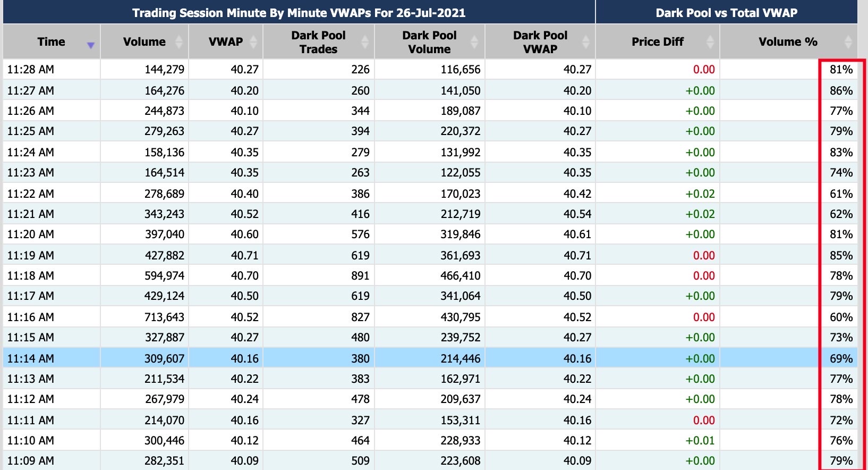868x470 pixels.
Task: Select the 11:09 AM time cell
Action: pos(52,460)
